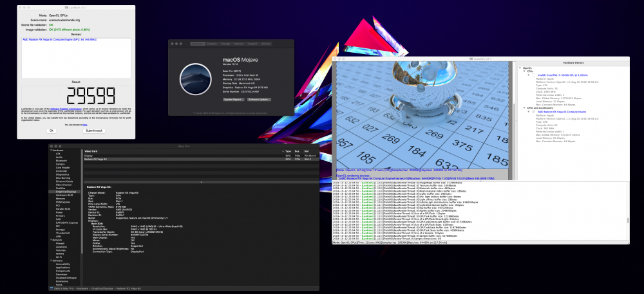Select Diagnostics in System Report sidebar
Viewport: 644px width, 294px height.
pyautogui.click(x=62, y=174)
